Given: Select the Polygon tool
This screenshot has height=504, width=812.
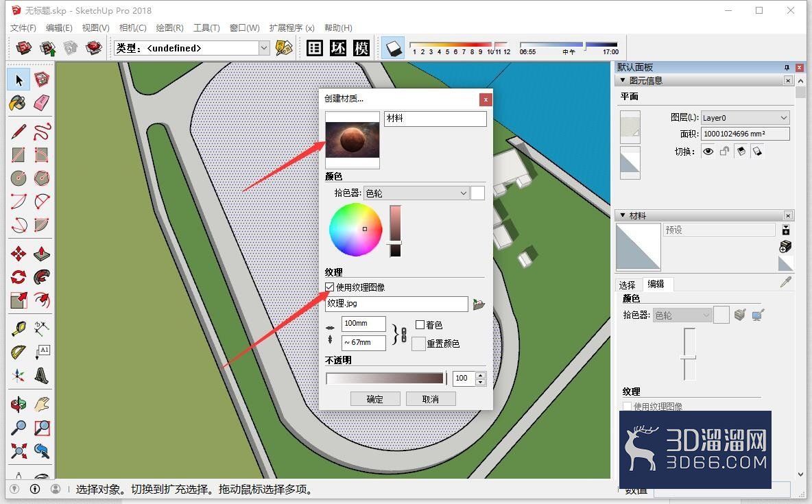Looking at the screenshot, I should point(41,178).
